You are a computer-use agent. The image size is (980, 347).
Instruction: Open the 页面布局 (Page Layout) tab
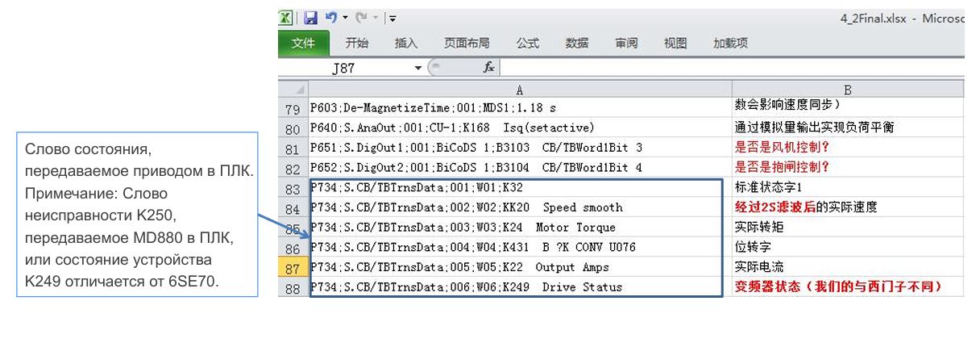tap(467, 44)
